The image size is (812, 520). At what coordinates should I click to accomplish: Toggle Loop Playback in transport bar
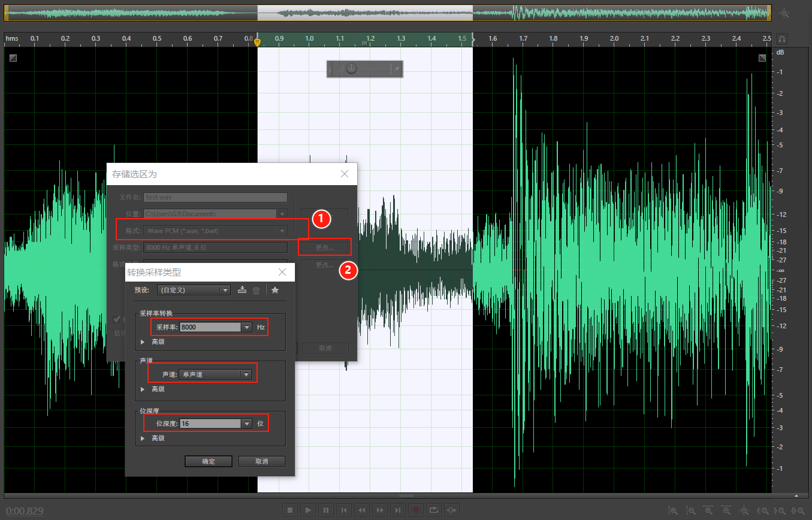(x=434, y=510)
